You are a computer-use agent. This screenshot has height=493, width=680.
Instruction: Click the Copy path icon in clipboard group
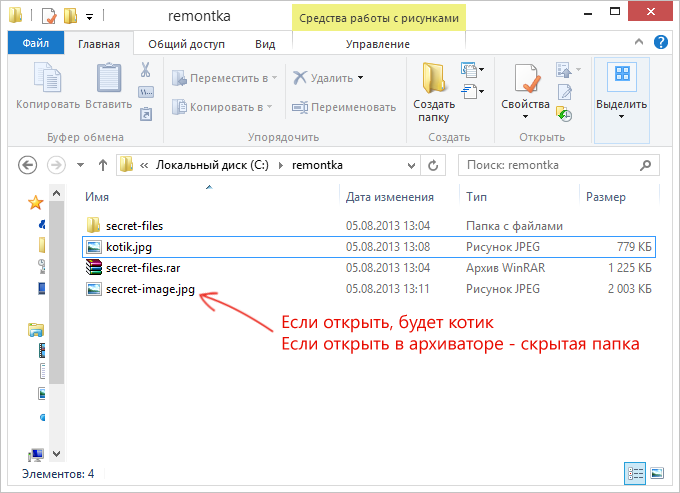click(146, 92)
